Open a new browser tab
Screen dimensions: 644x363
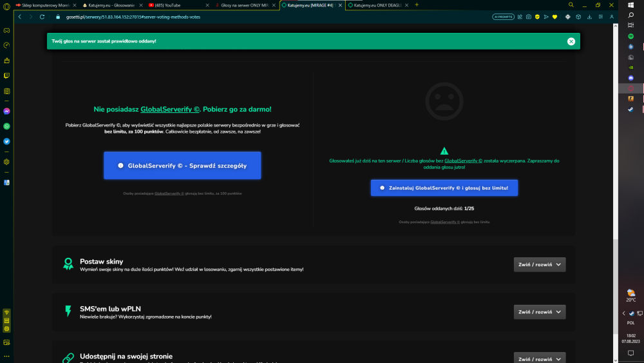point(417,5)
